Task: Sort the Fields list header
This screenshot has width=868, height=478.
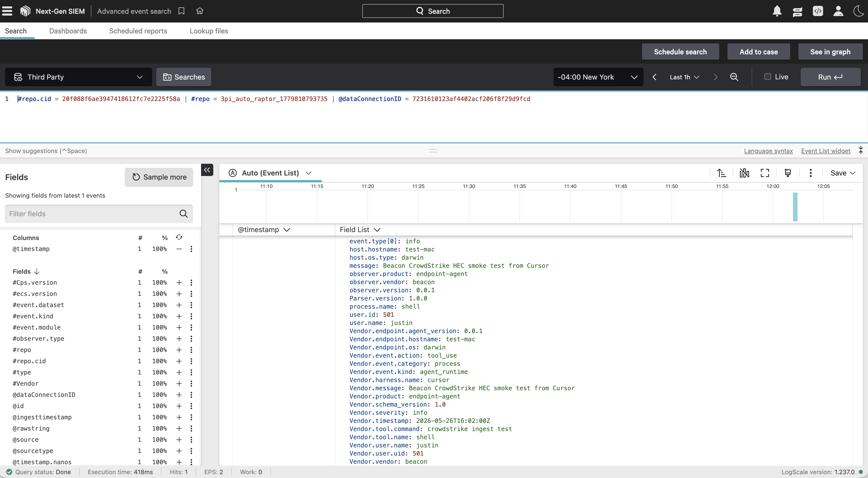Action: (x=26, y=271)
